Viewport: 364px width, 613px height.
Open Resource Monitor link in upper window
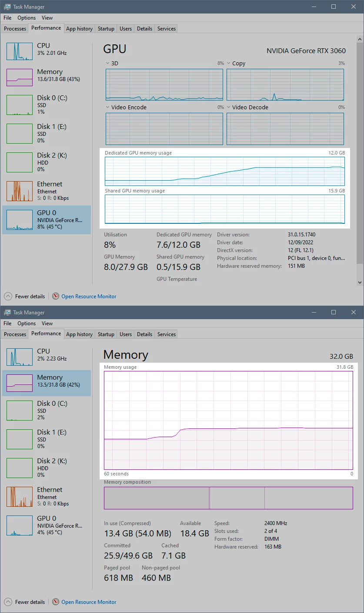[x=89, y=296]
